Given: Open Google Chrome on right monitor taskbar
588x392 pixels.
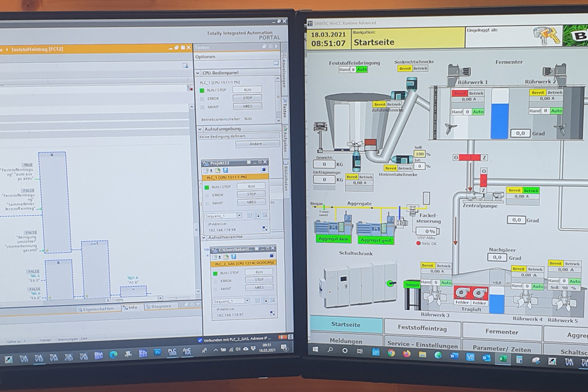Looking at the screenshot, I should click(x=391, y=353).
